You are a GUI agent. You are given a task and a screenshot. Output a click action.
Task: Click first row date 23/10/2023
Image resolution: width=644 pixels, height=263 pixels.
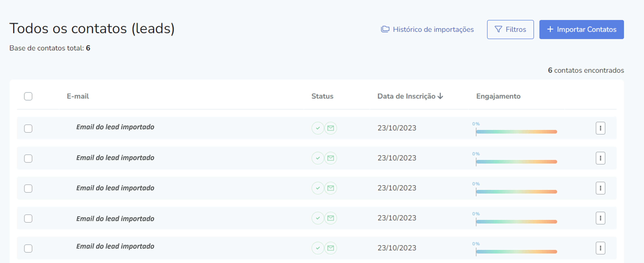(397, 128)
